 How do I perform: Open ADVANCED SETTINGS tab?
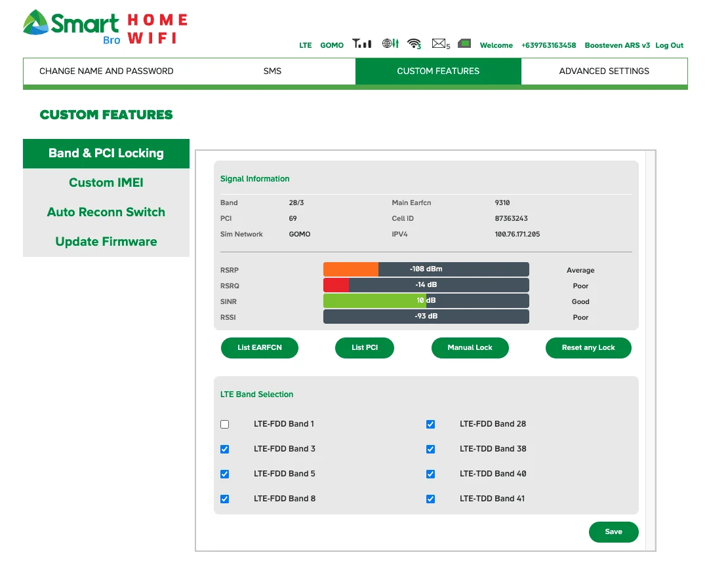coord(604,71)
